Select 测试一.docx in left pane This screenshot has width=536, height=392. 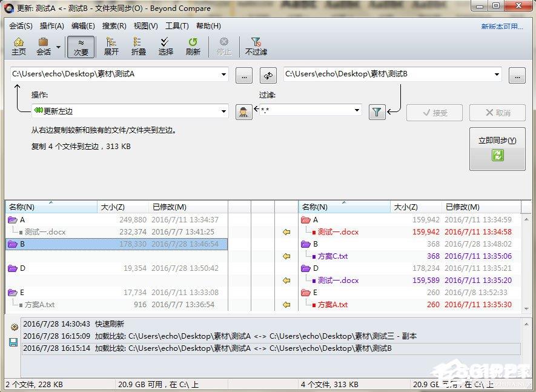pyautogui.click(x=116, y=232)
